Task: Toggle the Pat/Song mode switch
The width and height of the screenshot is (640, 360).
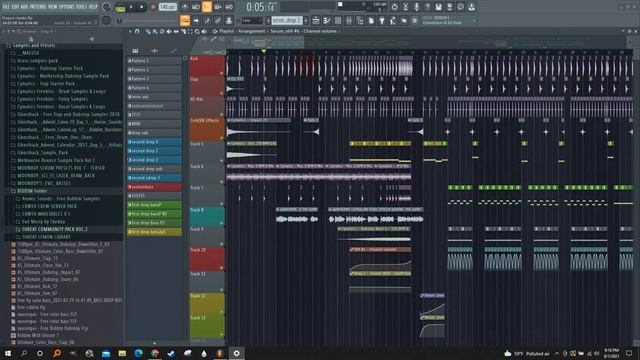Action: 120,8
